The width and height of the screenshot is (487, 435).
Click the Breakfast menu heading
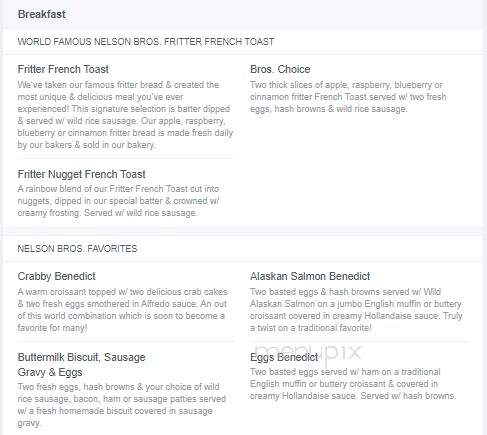42,14
